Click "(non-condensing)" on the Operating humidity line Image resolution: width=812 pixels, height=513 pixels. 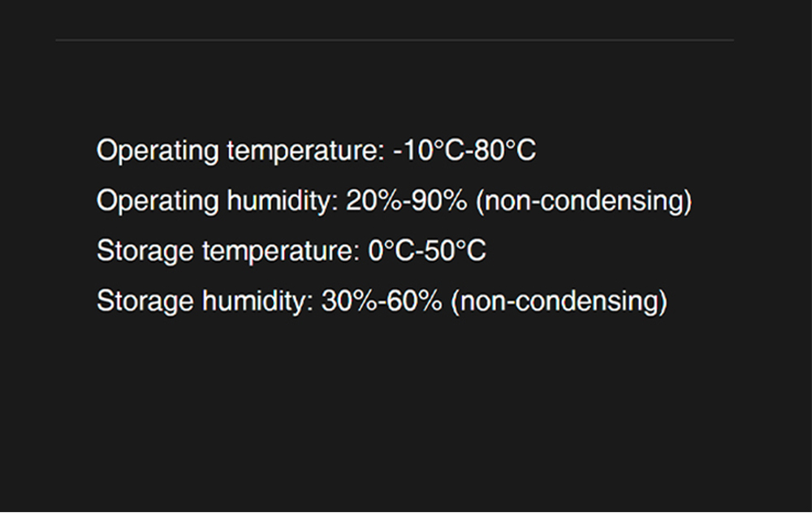[583, 201]
